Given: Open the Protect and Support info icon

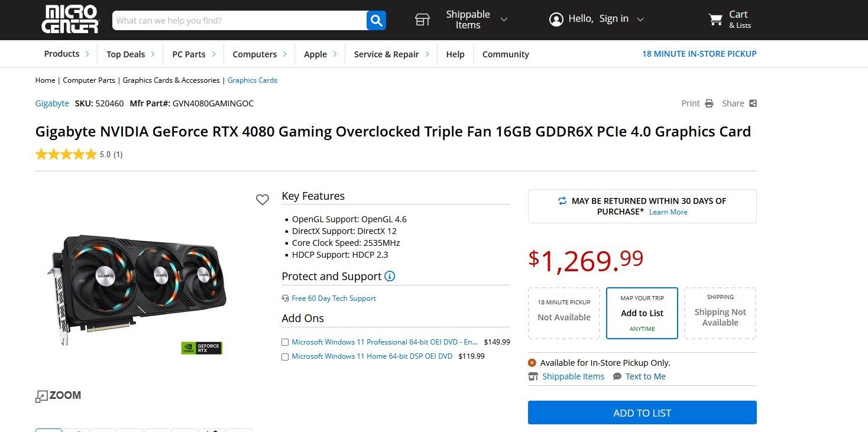Looking at the screenshot, I should coord(390,276).
